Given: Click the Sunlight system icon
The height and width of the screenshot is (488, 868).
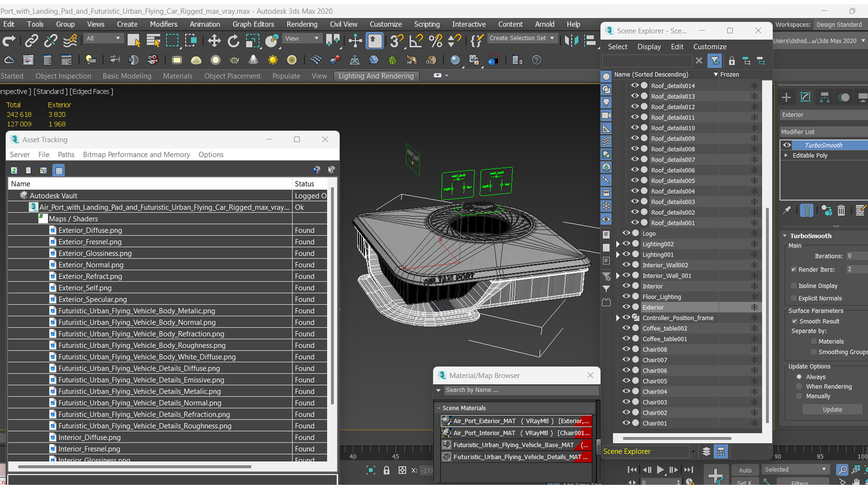Looking at the screenshot, I should (273, 60).
